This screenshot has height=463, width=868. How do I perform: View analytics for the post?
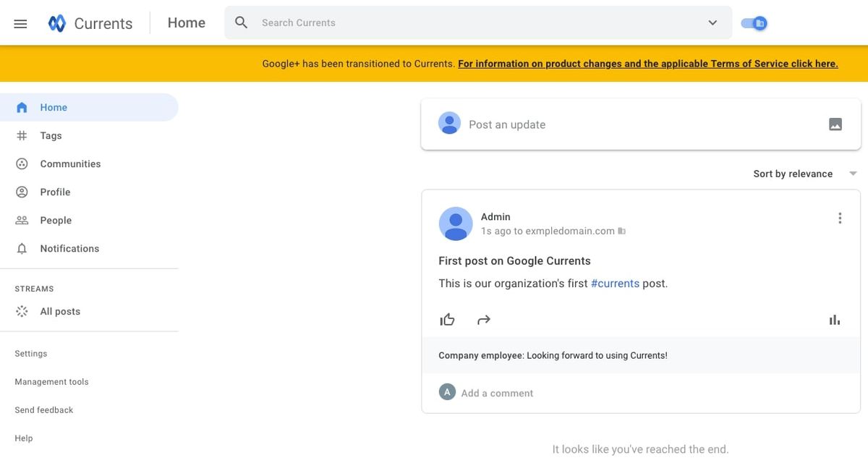point(834,318)
